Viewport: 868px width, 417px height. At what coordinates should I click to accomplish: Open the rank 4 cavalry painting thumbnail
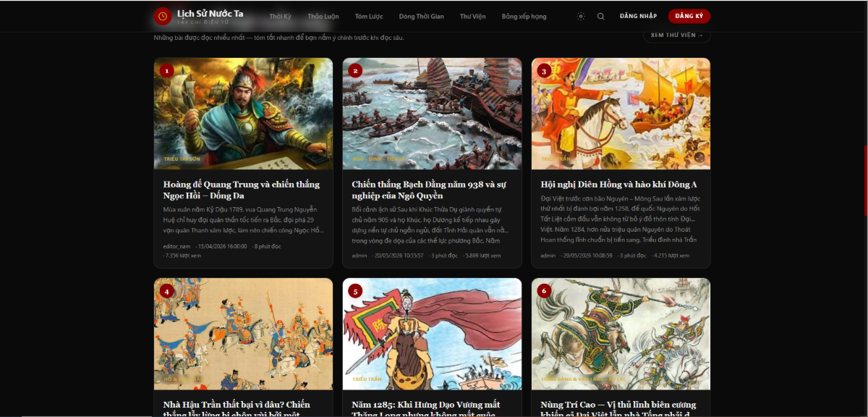pyautogui.click(x=243, y=334)
